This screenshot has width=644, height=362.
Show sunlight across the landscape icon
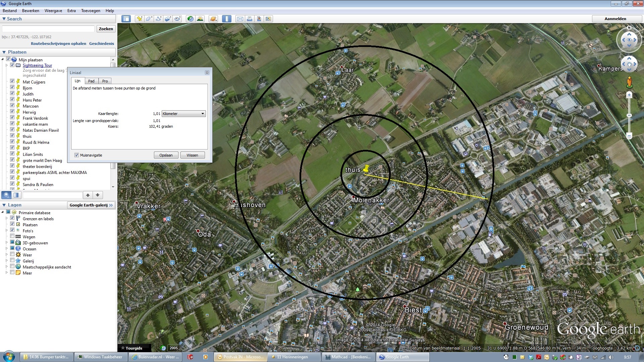(200, 19)
